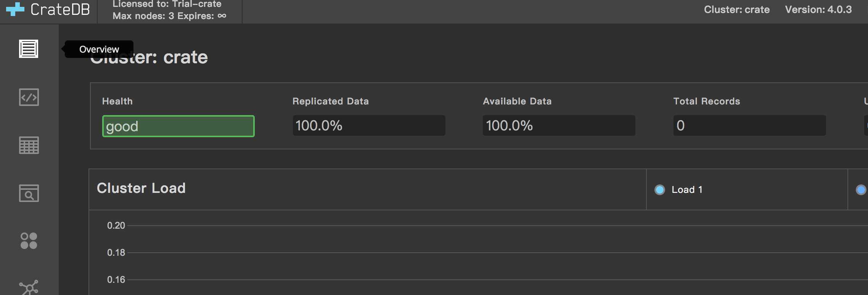
Task: Click the CrateDB logo in the header
Action: coord(48,10)
